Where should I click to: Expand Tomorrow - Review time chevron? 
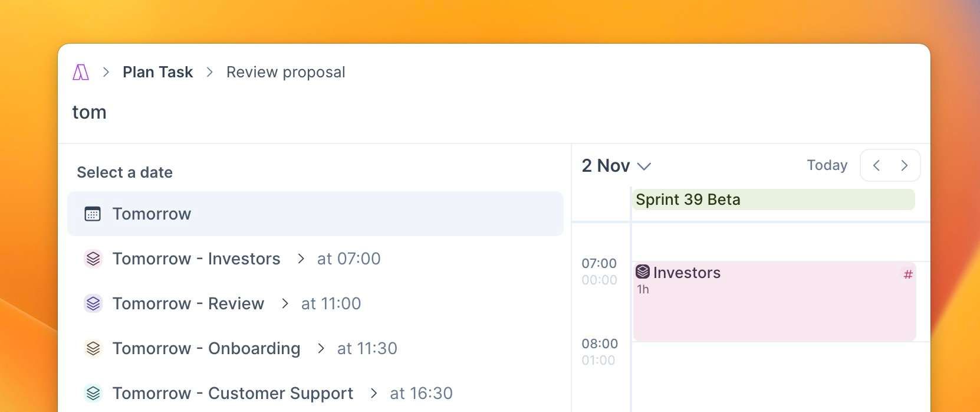pos(285,303)
